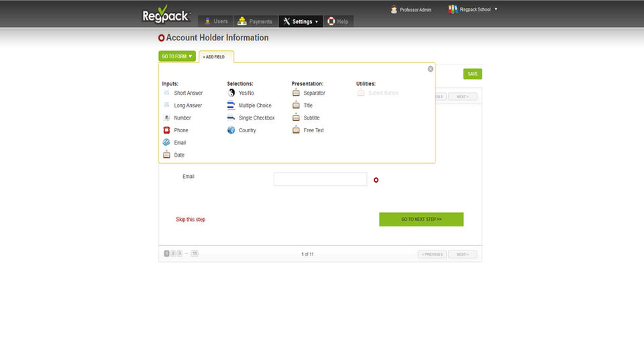644x362 pixels.
Task: Click the bottom Next button
Action: click(462, 255)
